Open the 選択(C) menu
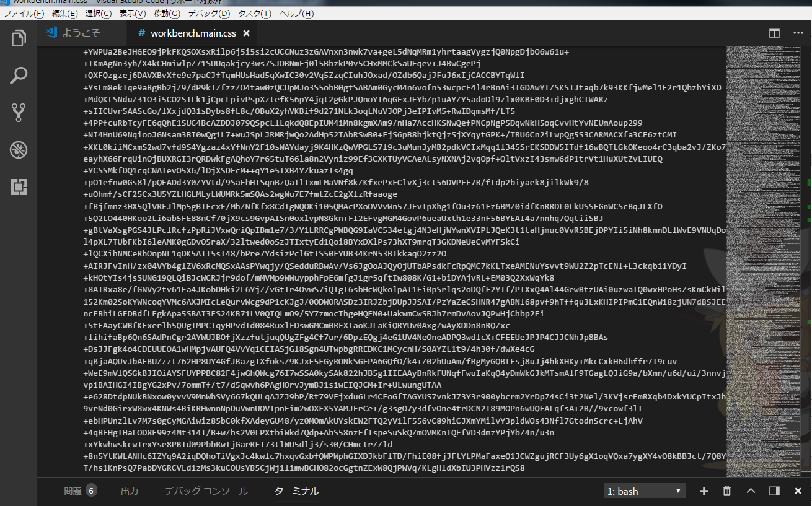812x506 pixels. click(x=99, y=14)
